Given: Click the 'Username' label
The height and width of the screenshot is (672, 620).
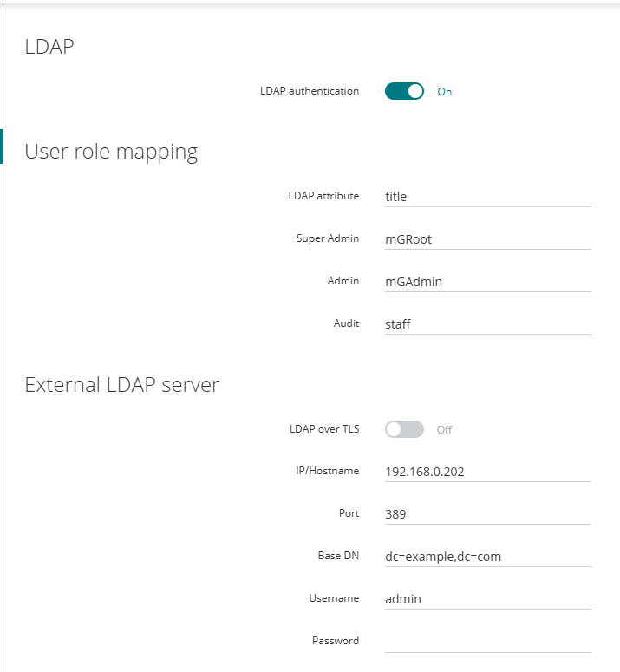Looking at the screenshot, I should pos(334,597).
